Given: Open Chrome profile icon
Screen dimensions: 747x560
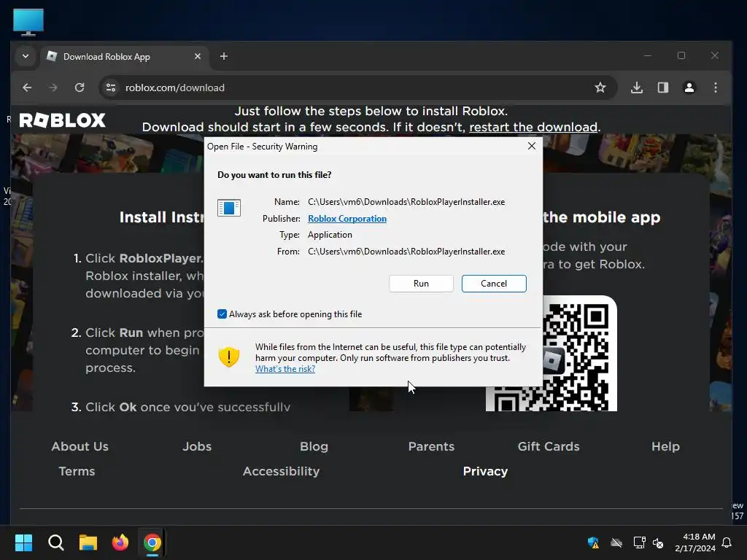Looking at the screenshot, I should coord(689,87).
